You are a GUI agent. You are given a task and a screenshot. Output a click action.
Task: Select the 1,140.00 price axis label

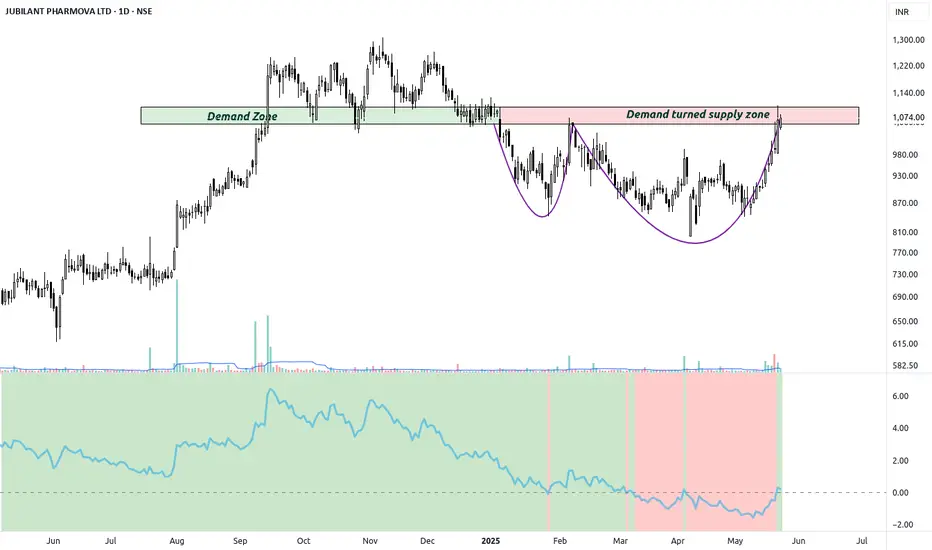click(908, 93)
